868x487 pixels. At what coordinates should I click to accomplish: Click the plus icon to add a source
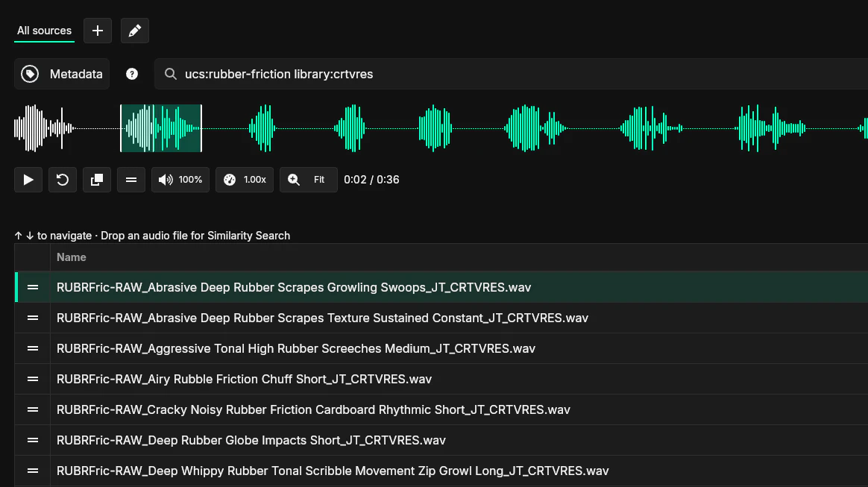click(x=98, y=31)
